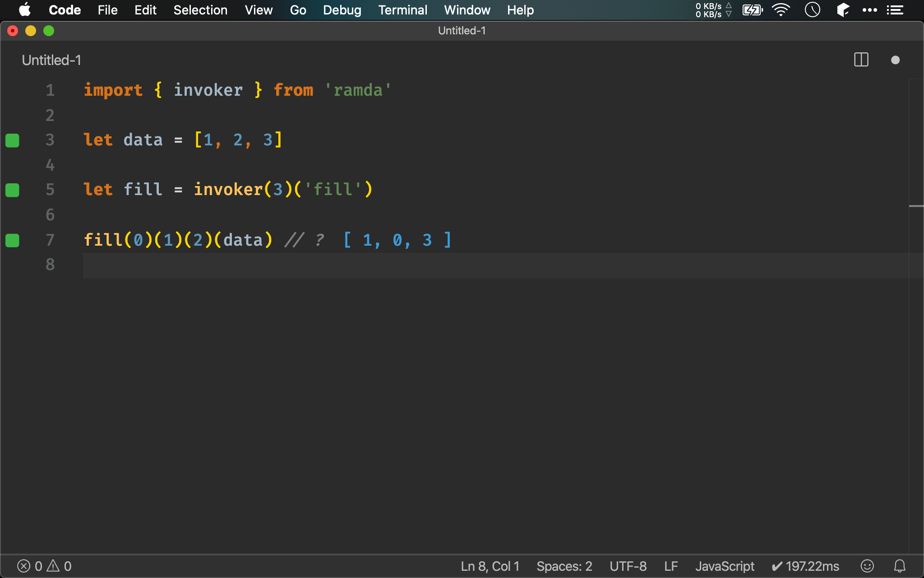Click the network speed indicator in menu bar

[713, 10]
